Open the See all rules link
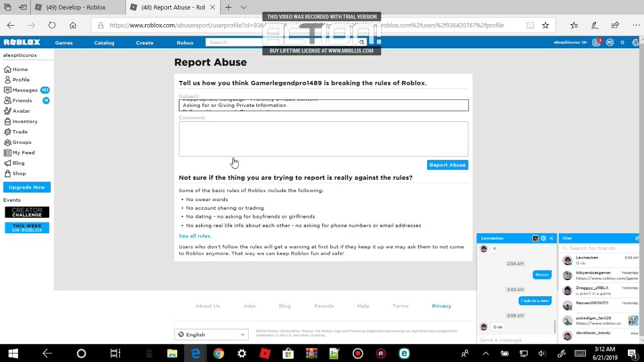This screenshot has width=644, height=362. coord(195,236)
